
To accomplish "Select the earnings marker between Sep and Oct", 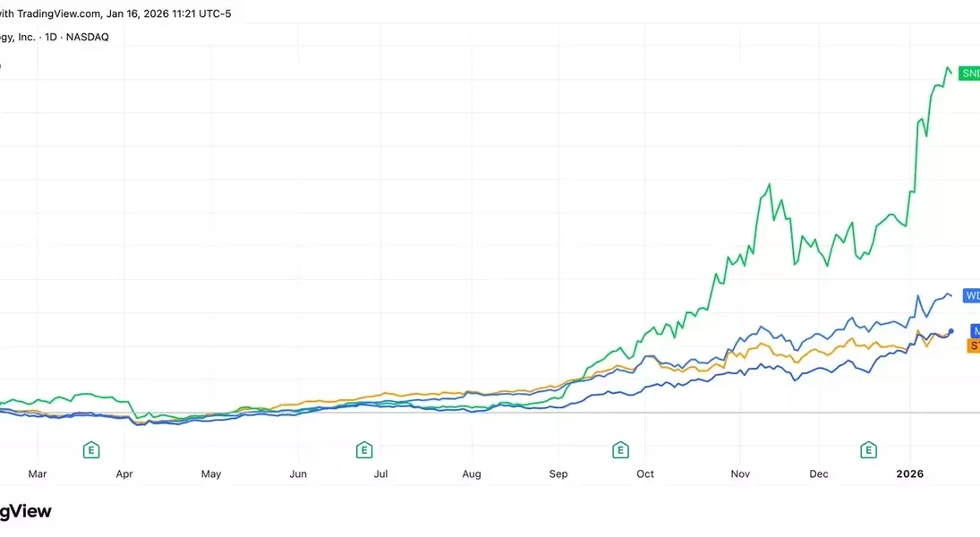I will click(619, 449).
